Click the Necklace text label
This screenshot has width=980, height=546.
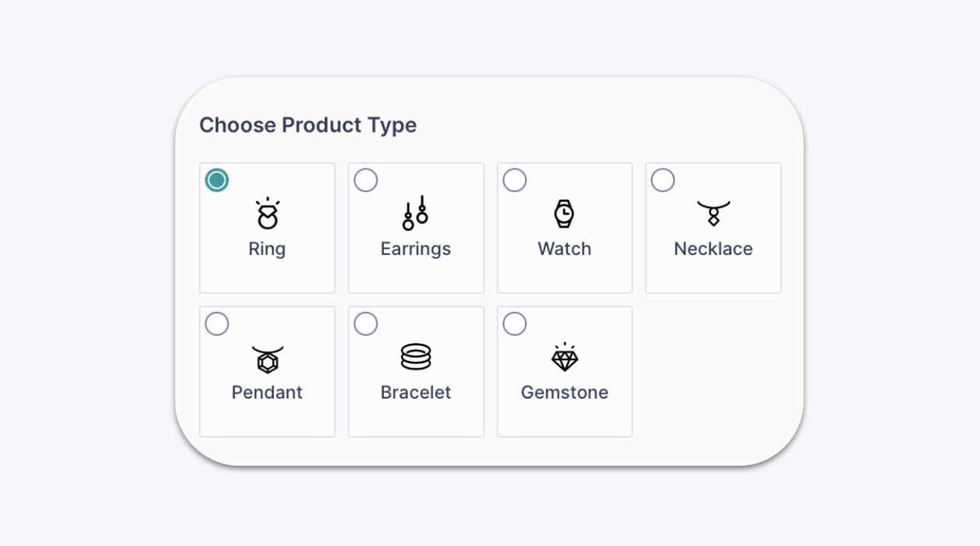(713, 249)
